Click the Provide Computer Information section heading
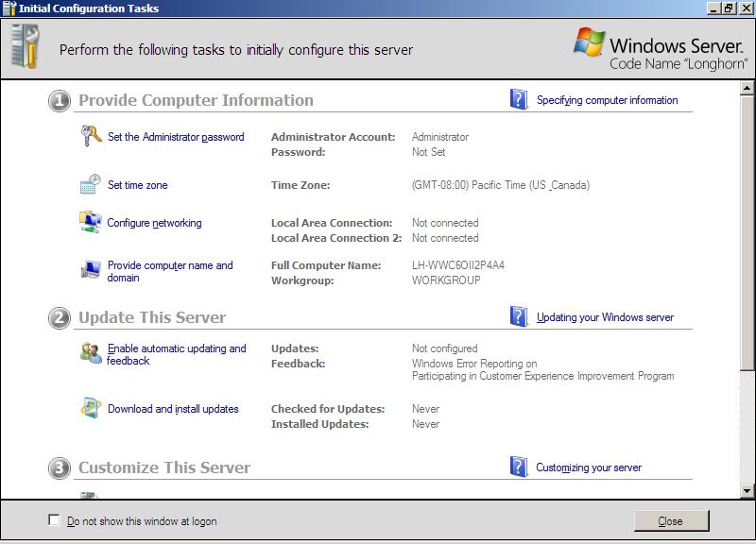 [196, 100]
